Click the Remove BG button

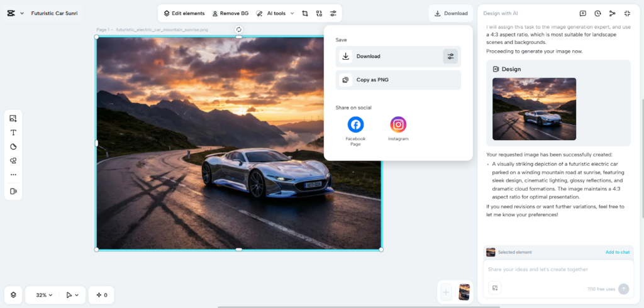point(230,13)
